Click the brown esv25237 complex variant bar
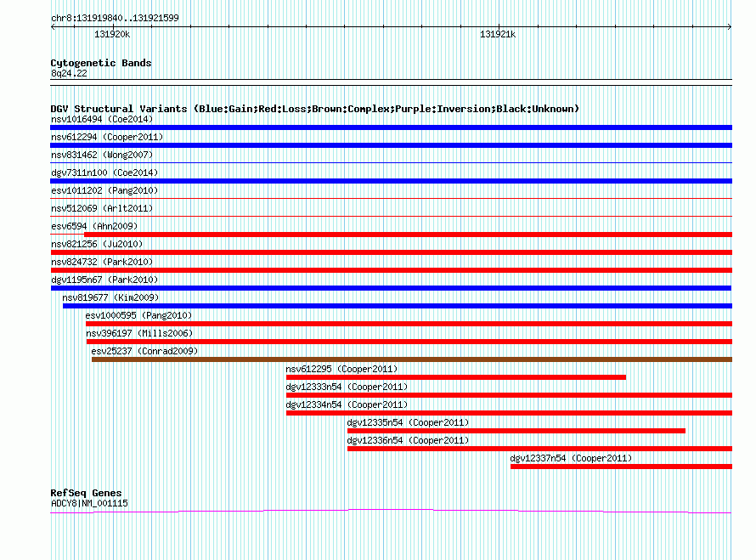Viewport: 756px width, 560px height. (x=412, y=359)
